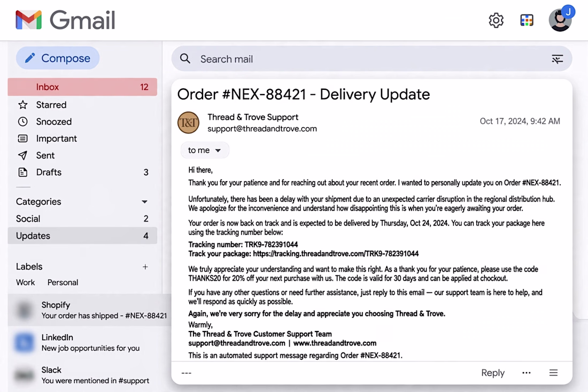The width and height of the screenshot is (588, 392).
Task: Open the settings gear icon
Action: point(496,20)
